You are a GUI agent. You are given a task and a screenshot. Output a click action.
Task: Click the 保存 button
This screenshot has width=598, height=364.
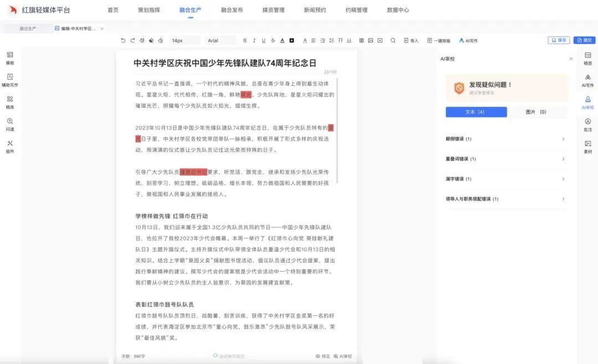(x=559, y=40)
